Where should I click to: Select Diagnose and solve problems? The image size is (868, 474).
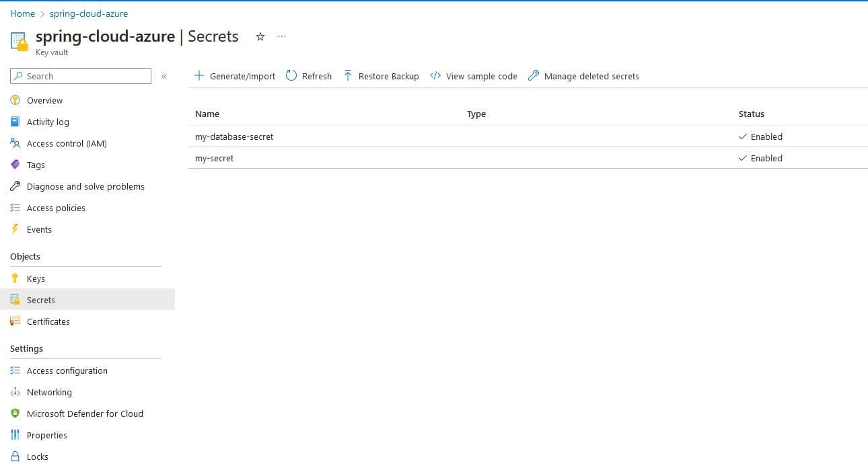click(x=85, y=186)
